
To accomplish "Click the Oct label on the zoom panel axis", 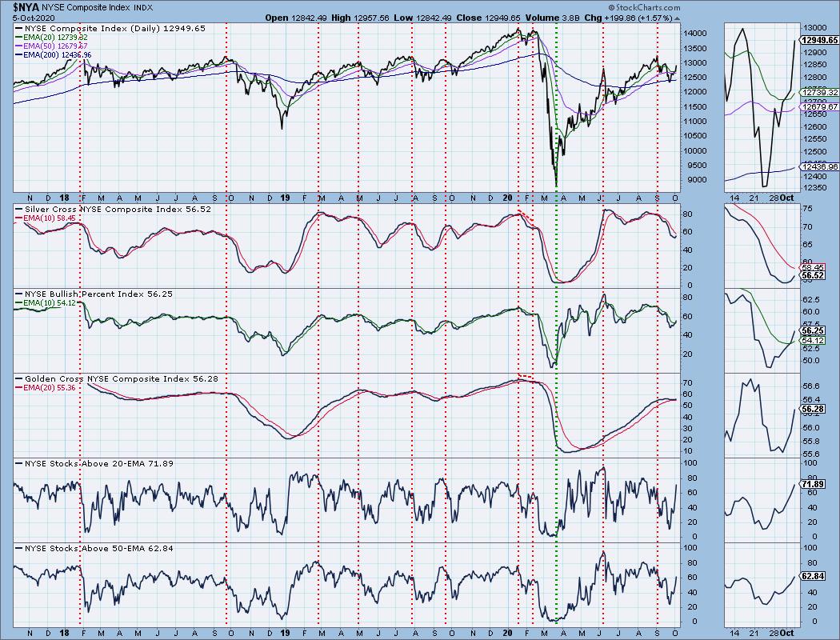I will (x=786, y=198).
